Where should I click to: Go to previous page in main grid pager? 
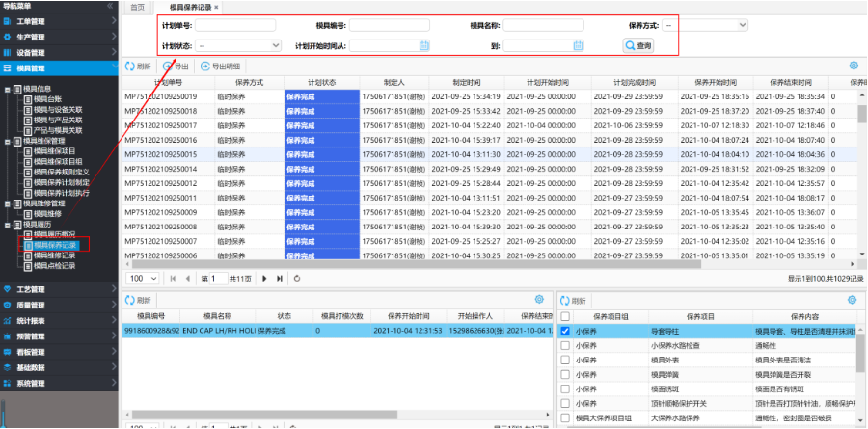tap(188, 279)
